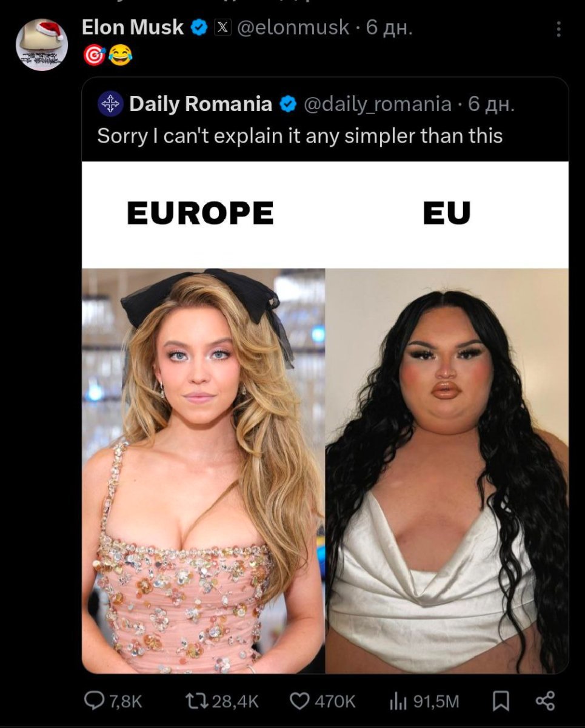This screenshot has height=728, width=585.
Task: Open the @daily_romania handle link
Action: [x=376, y=104]
